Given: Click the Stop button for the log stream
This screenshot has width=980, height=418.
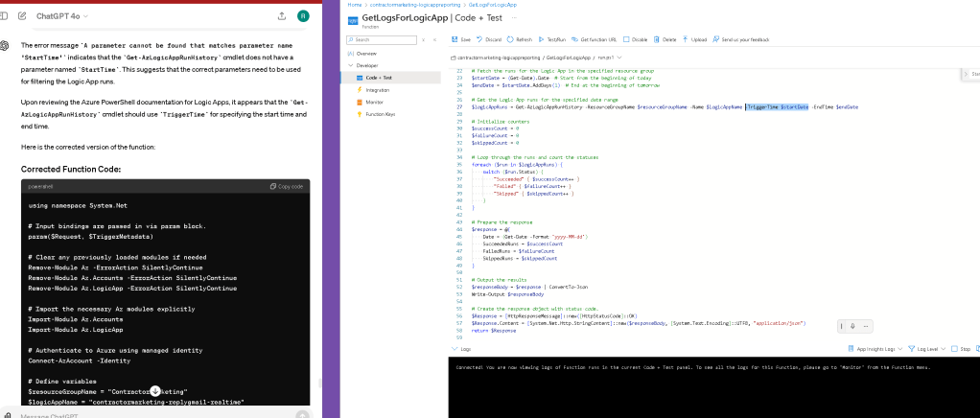Looking at the screenshot, I should pos(961,349).
